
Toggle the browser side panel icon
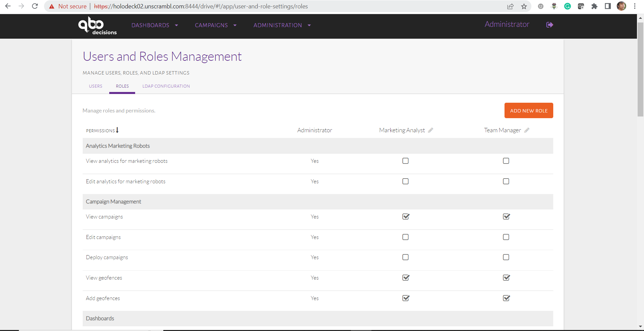click(x=608, y=6)
